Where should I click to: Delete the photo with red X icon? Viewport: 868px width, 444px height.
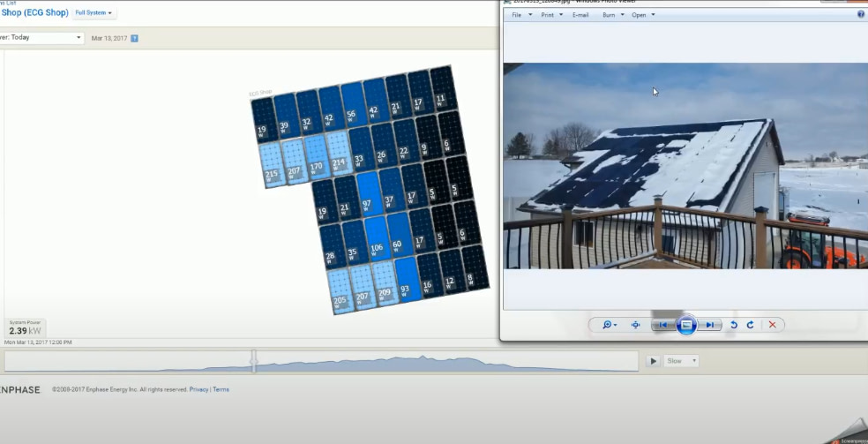tap(772, 325)
